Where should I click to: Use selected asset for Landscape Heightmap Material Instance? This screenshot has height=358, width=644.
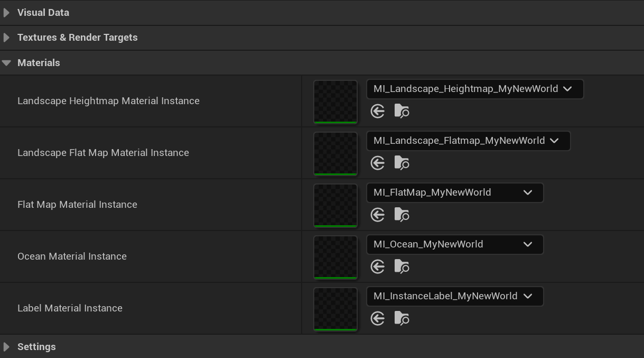pyautogui.click(x=378, y=111)
